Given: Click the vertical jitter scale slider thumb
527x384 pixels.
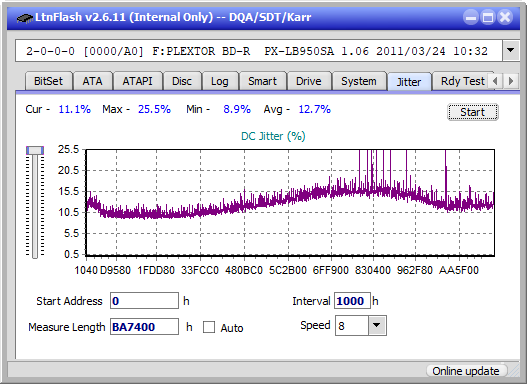Looking at the screenshot, I should pyautogui.click(x=35, y=150).
